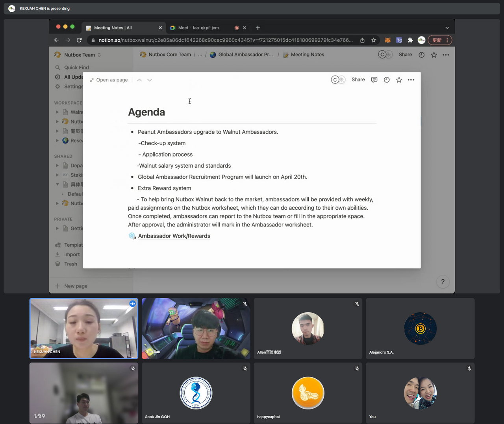The height and width of the screenshot is (424, 504).
Task: Open the browser extensions puzzle icon
Action: tap(410, 40)
